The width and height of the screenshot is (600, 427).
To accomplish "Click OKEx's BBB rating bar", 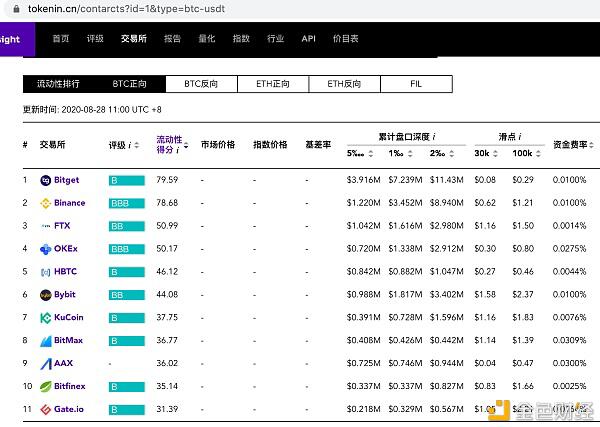I will pyautogui.click(x=127, y=249).
